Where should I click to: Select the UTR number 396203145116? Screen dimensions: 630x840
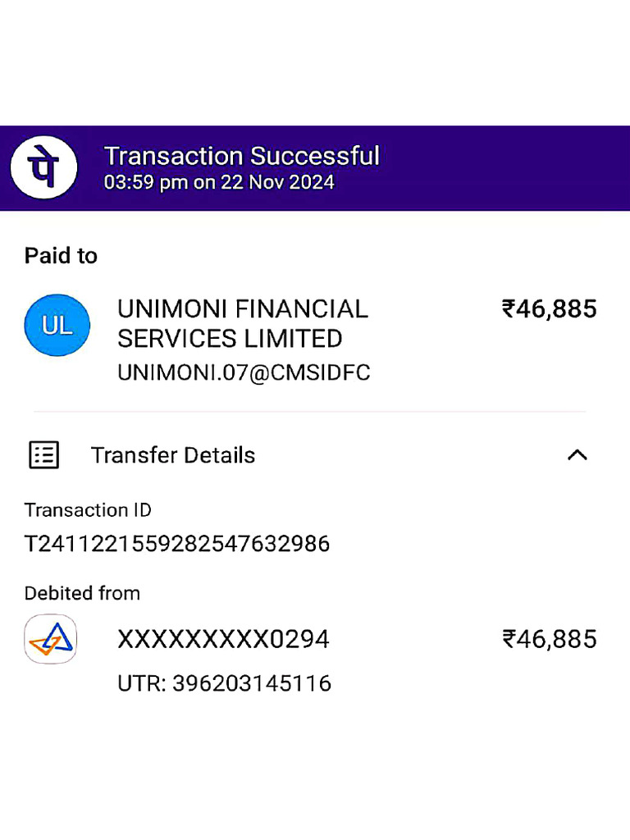(225, 683)
